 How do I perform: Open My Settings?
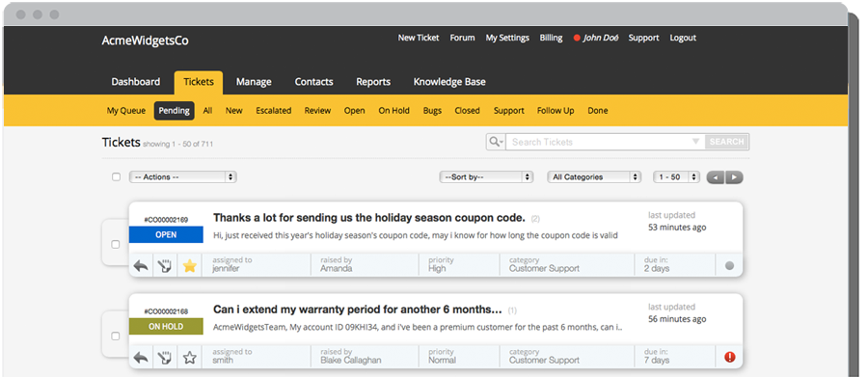tap(507, 39)
